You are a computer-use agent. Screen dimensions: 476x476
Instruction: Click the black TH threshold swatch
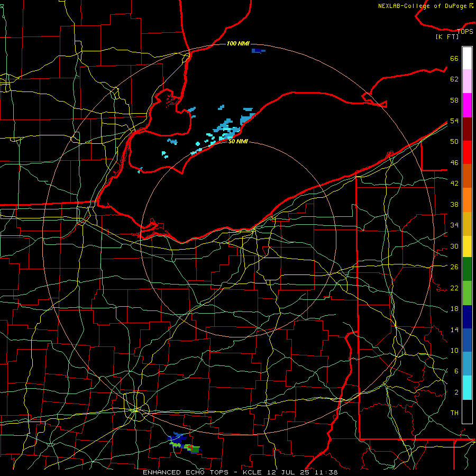click(x=467, y=411)
